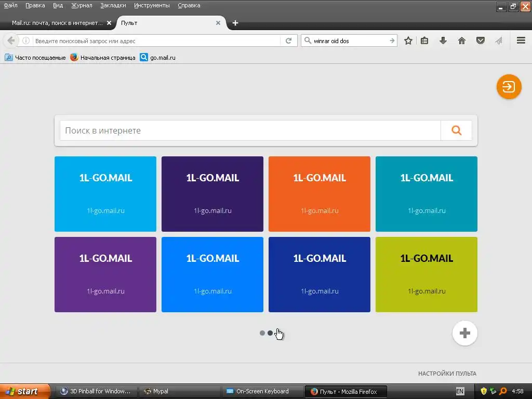Click the orange login icon button
The width and height of the screenshot is (532, 399).
(509, 87)
